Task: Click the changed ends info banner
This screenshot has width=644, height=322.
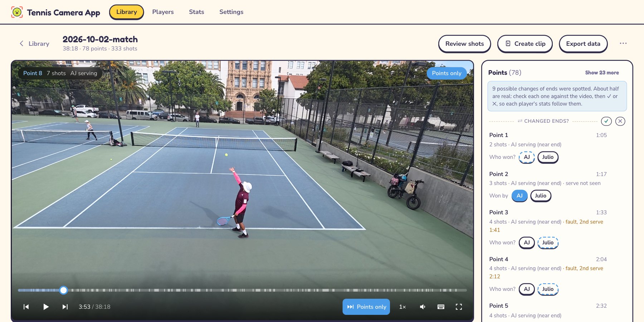Action: (557, 96)
